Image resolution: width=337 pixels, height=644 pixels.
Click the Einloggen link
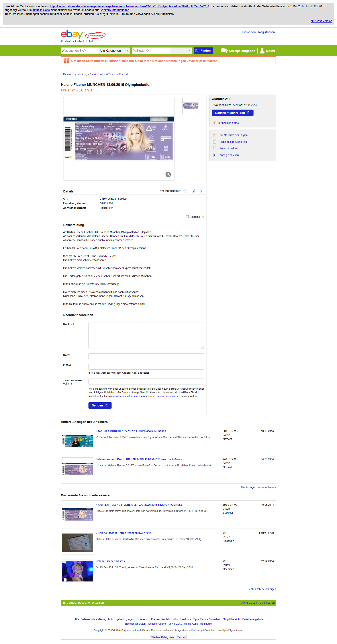[249, 32]
